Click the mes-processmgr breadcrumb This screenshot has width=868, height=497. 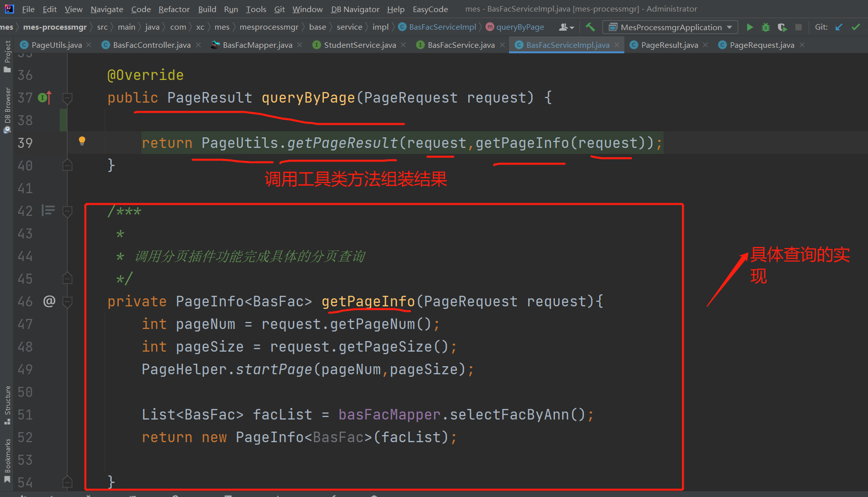55,27
